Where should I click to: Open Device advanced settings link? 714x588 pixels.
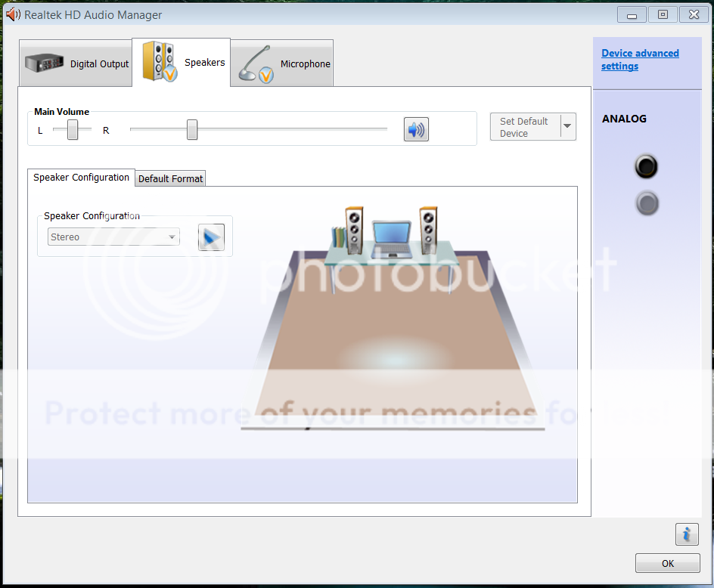(640, 60)
